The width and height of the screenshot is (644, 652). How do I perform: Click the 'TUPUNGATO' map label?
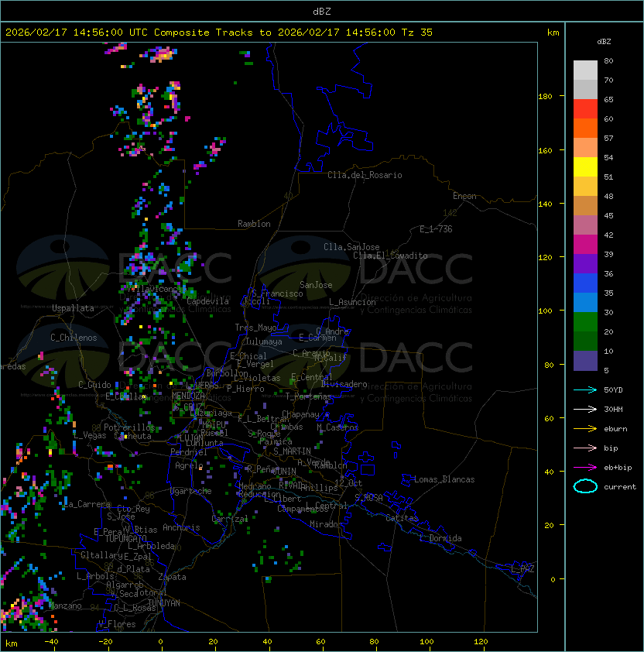125,539
